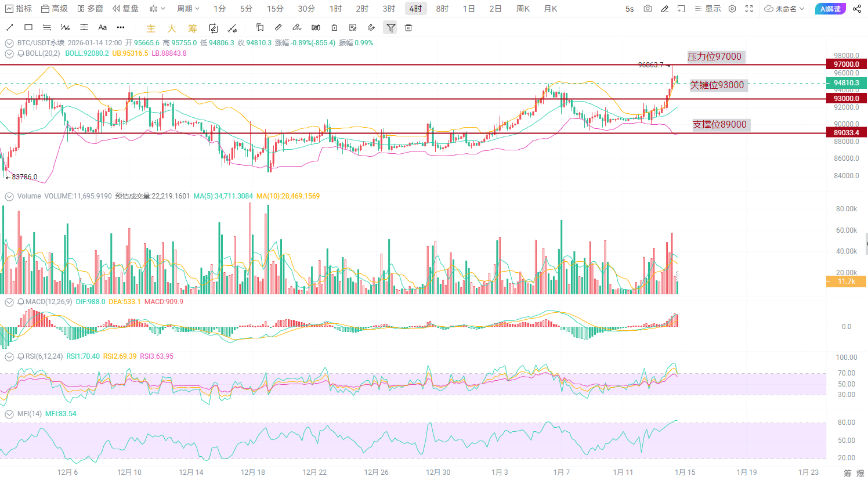Image resolution: width=868 pixels, height=480 pixels.
Task: Toggle the 主 indicator
Action: tap(151, 28)
